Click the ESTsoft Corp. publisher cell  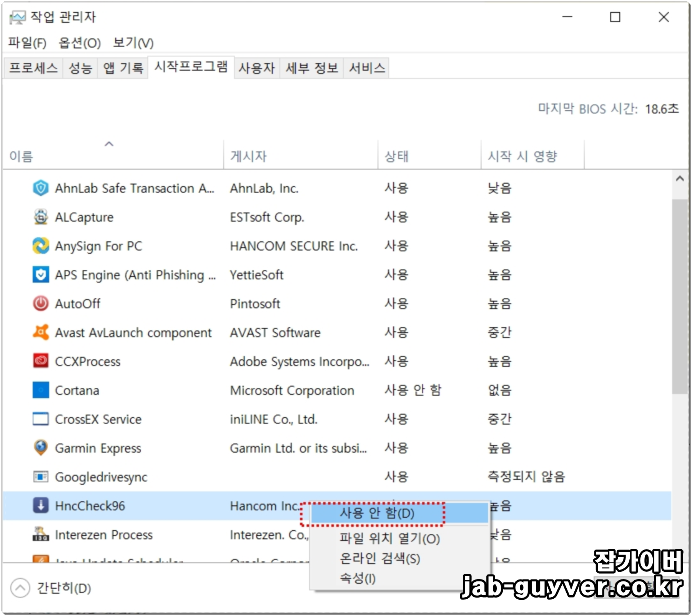click(267, 217)
